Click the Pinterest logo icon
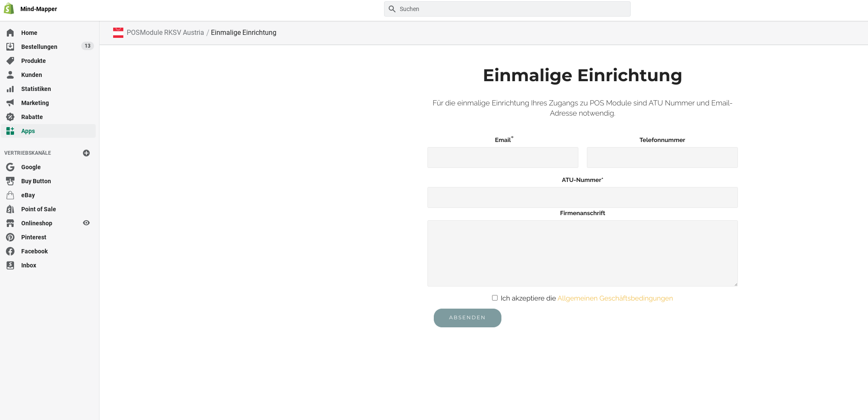868x420 pixels. pos(10,237)
